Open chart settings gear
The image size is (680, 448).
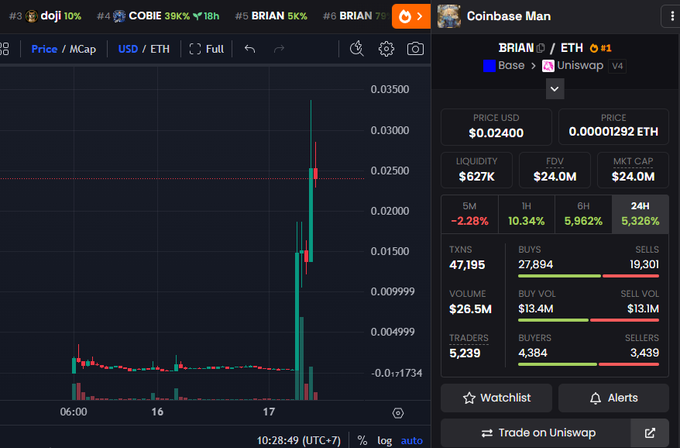(386, 49)
